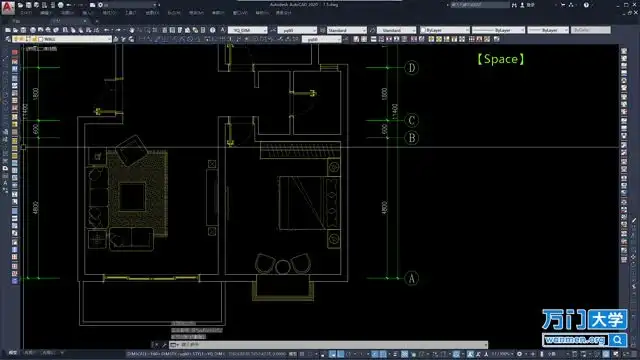This screenshot has height=360, width=640.
Task: Open the second Standard multileader style dropdown
Action: pyautogui.click(x=413, y=30)
